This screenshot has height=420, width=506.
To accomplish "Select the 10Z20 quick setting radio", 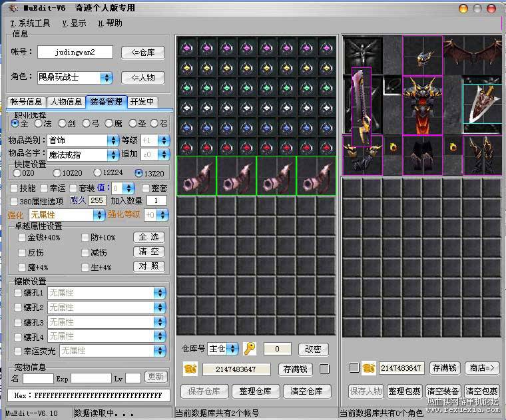I will pos(57,173).
